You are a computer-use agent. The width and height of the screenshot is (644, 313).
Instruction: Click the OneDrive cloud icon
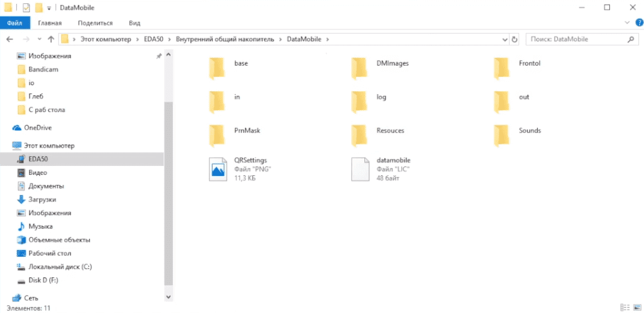click(17, 128)
